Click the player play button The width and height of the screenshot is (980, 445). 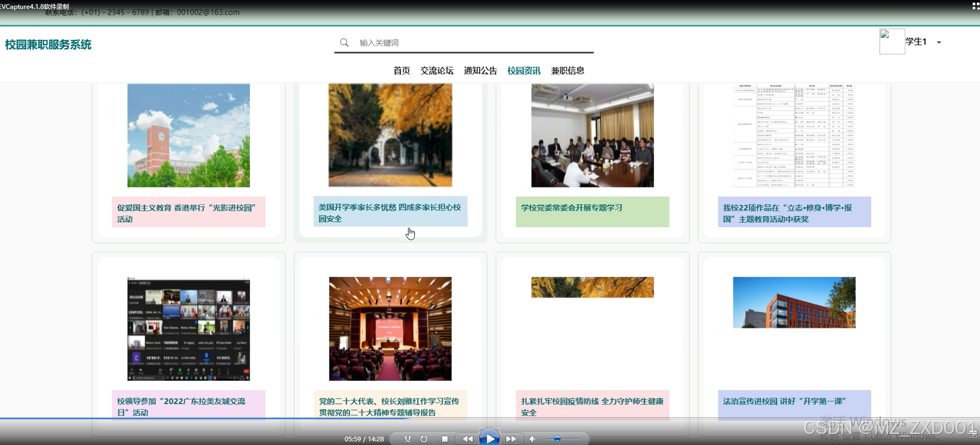pos(489,438)
